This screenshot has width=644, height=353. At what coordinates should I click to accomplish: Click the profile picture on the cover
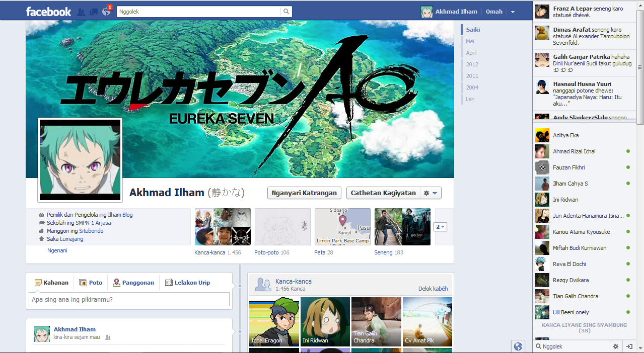[x=81, y=160]
